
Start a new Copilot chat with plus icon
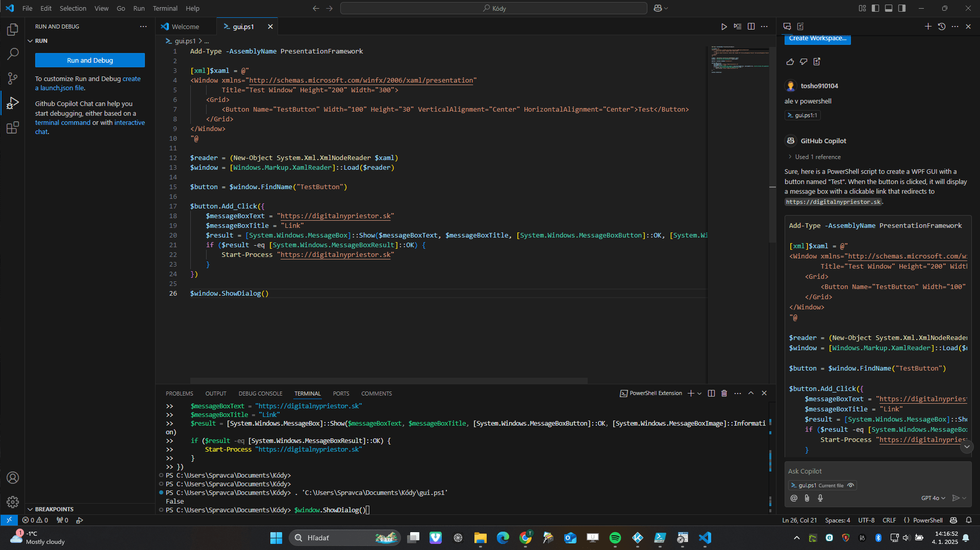click(x=927, y=27)
